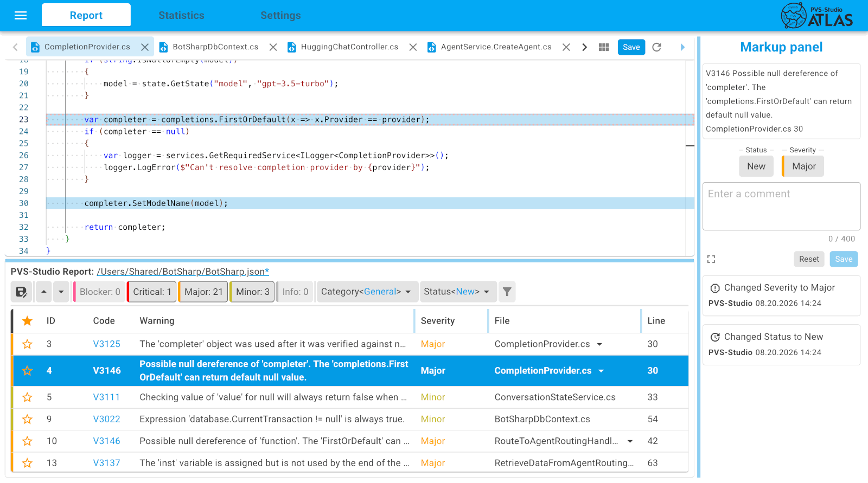This screenshot has height=483, width=868.
Task: Open the Status New button in markup panel
Action: pos(756,166)
